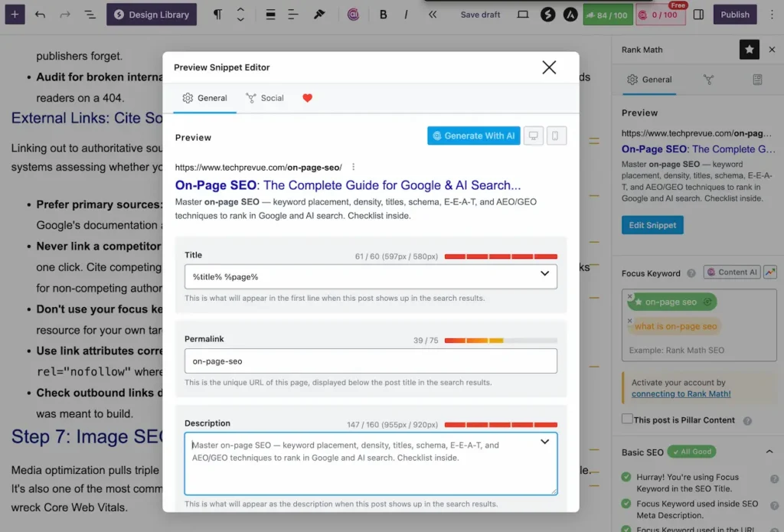Close the Preview Snippet Editor dialog

tap(548, 67)
